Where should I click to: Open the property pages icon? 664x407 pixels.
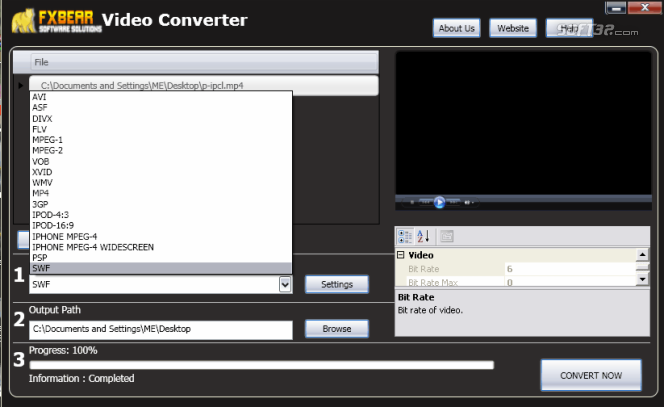(446, 236)
